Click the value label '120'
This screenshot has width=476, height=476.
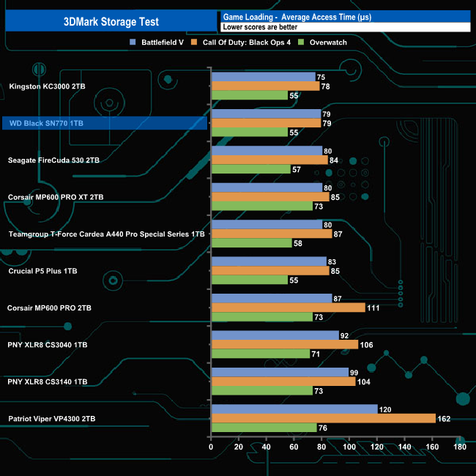click(385, 409)
